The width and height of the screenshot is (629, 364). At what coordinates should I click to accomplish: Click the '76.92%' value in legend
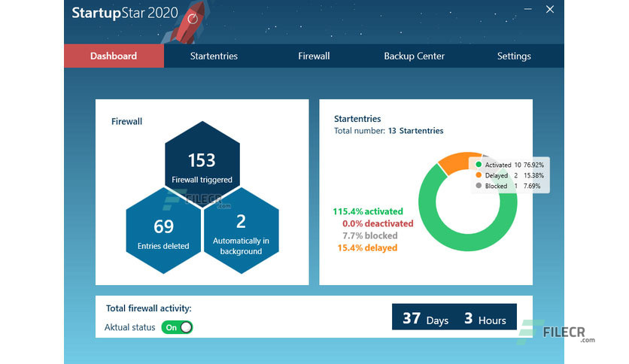click(x=533, y=165)
